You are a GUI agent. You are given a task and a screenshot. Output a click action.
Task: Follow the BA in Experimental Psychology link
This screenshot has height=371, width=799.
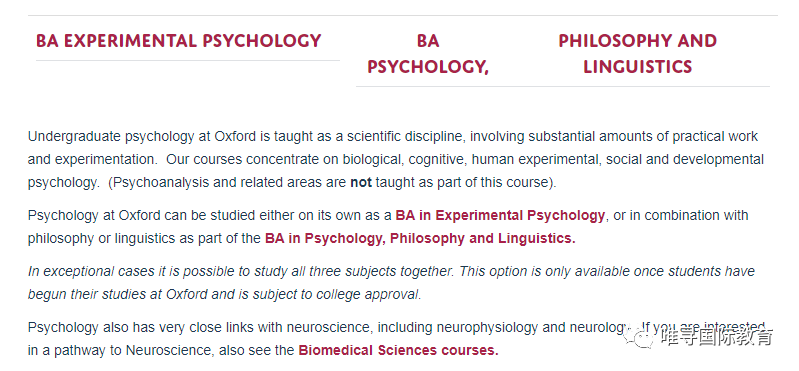pos(500,215)
